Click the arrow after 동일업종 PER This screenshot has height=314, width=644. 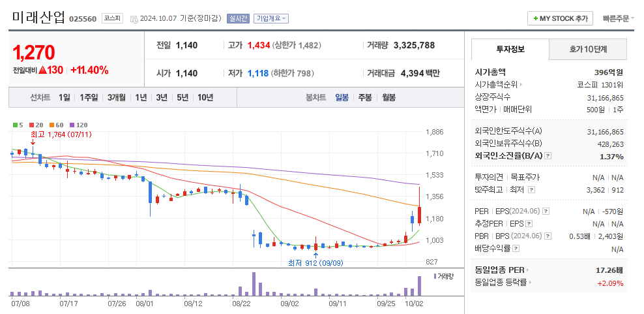528,270
